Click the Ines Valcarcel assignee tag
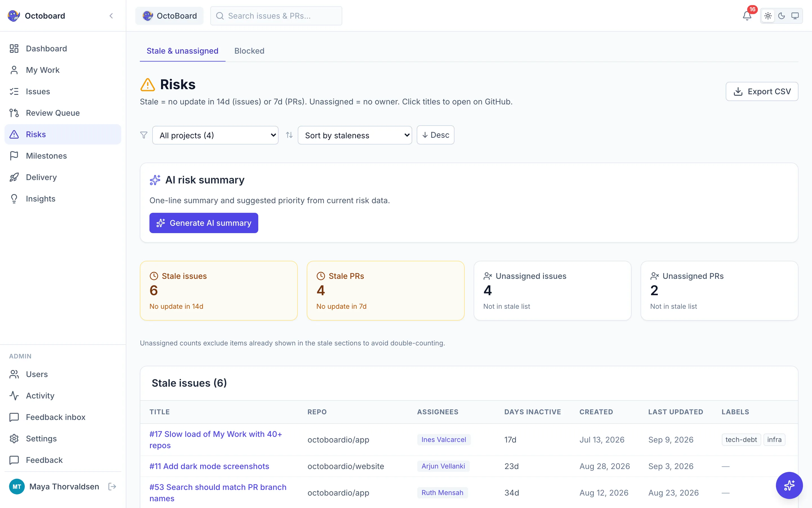 pyautogui.click(x=443, y=439)
